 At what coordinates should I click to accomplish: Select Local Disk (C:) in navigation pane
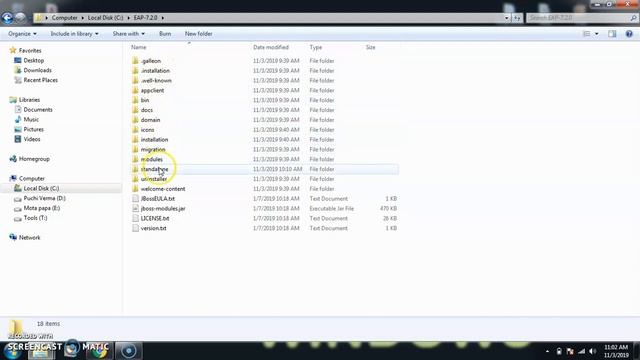click(41, 188)
